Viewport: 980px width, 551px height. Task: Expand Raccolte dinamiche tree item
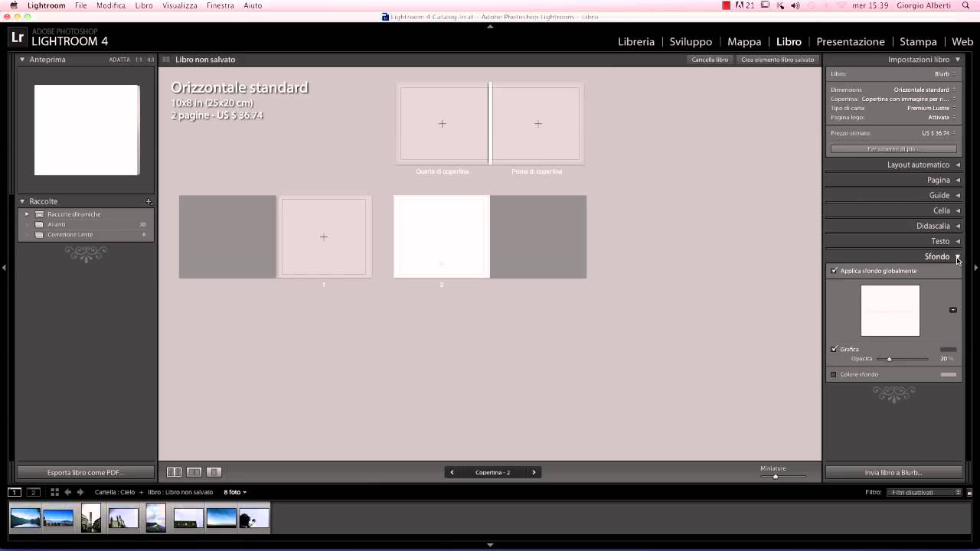point(27,214)
